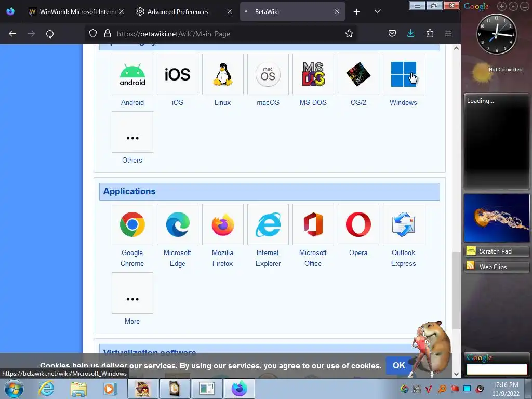Save page to Pocket
The height and width of the screenshot is (399, 532).
tap(392, 33)
